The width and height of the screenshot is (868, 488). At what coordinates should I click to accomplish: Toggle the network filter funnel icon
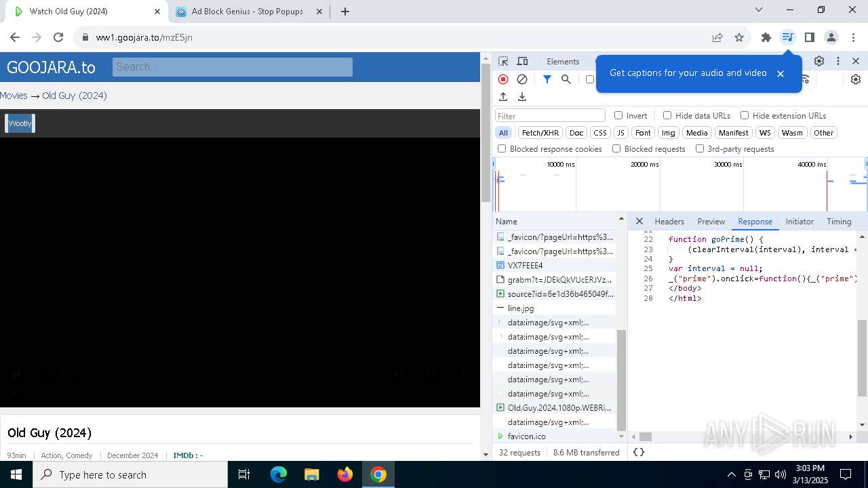click(547, 79)
